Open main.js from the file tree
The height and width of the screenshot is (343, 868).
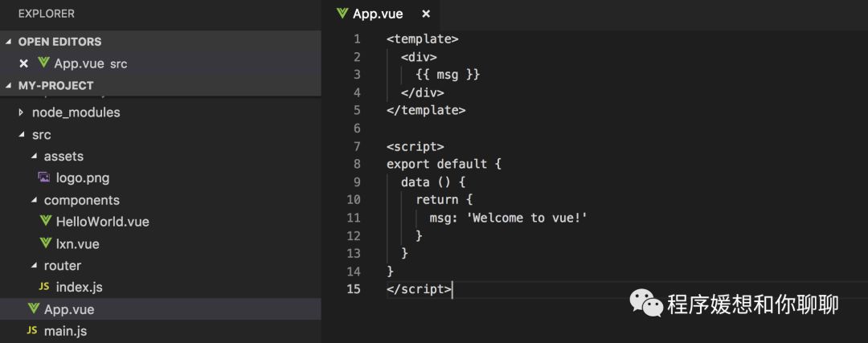pos(65,330)
